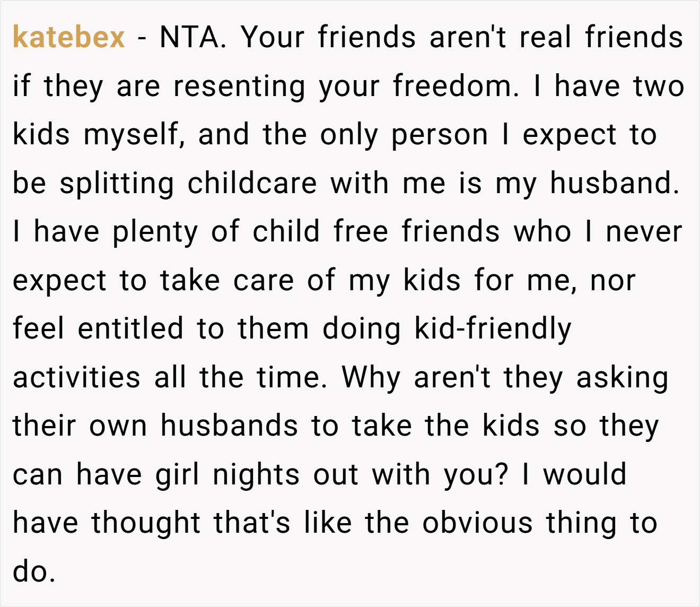Click the word "never" in the fifth line
This screenshot has height=607, width=700.
coord(643,232)
